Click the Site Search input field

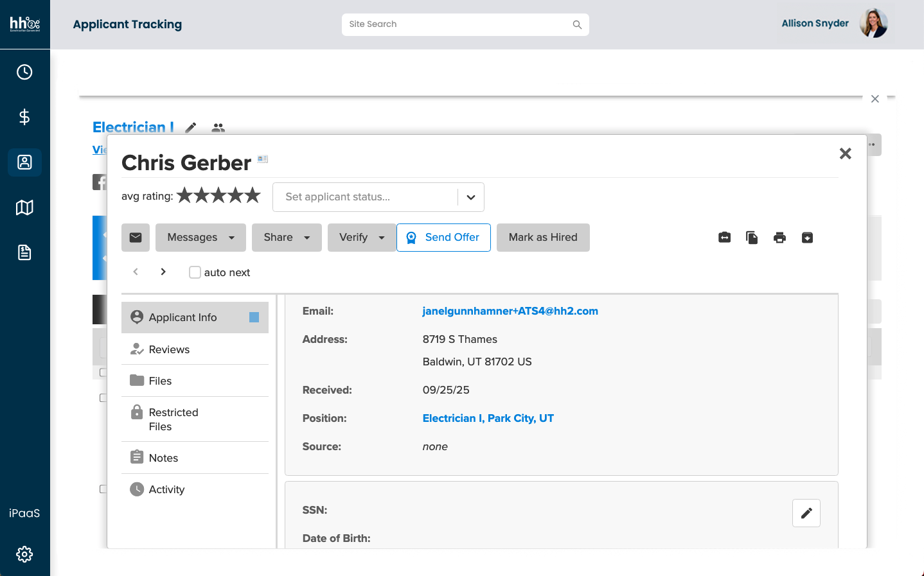[458, 24]
